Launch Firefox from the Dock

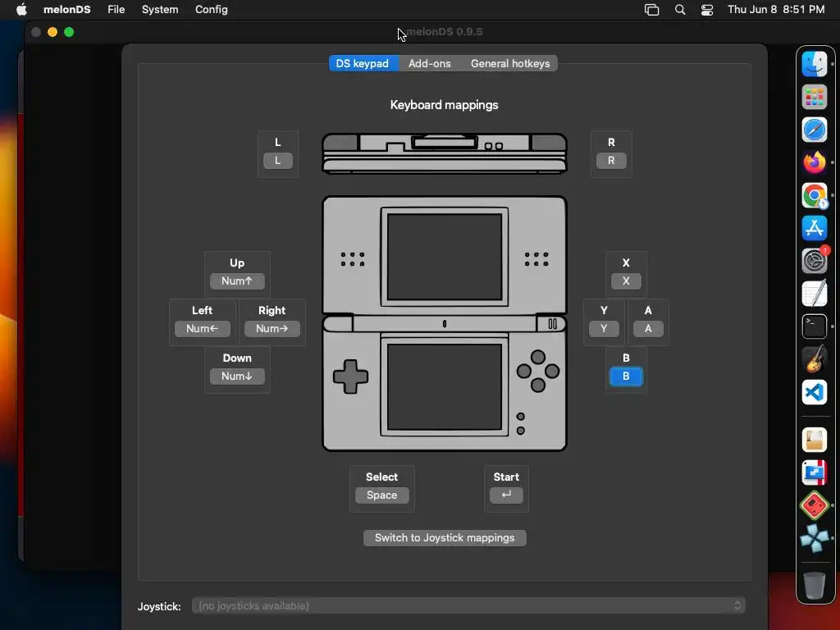pos(815,162)
